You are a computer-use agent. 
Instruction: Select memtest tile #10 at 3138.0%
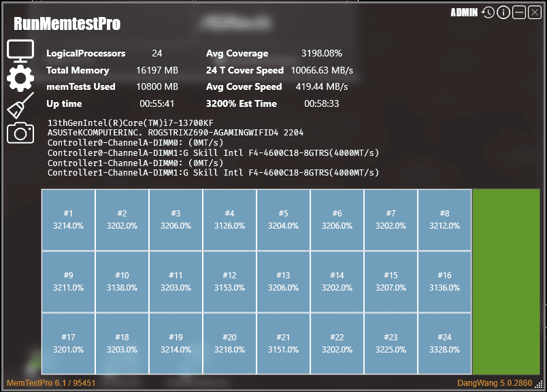click(x=122, y=282)
